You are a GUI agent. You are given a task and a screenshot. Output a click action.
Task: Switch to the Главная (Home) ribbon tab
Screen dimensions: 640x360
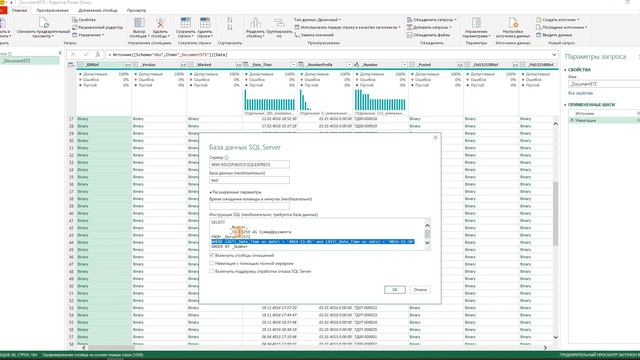point(19,10)
